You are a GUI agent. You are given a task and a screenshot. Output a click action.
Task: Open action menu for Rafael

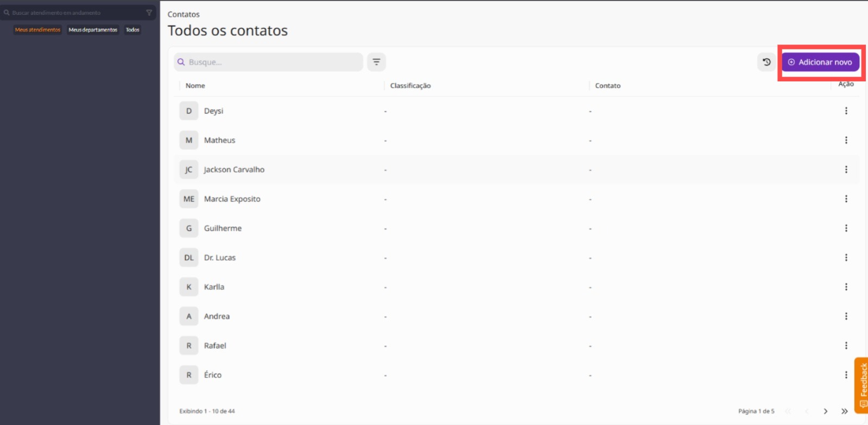tap(846, 345)
